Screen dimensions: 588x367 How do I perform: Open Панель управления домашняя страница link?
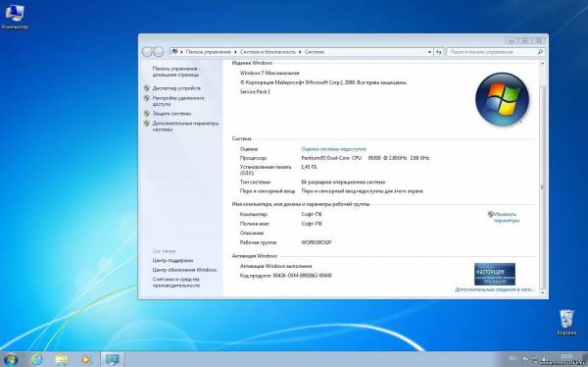pyautogui.click(x=175, y=72)
